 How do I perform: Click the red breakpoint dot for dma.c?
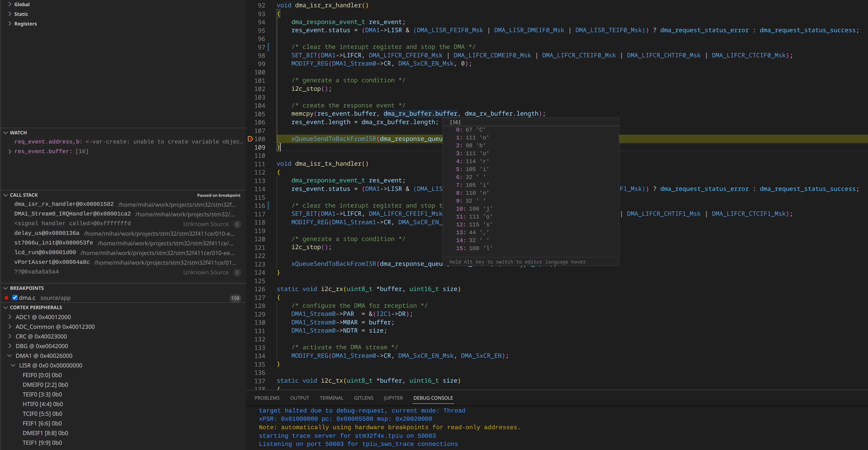6,298
